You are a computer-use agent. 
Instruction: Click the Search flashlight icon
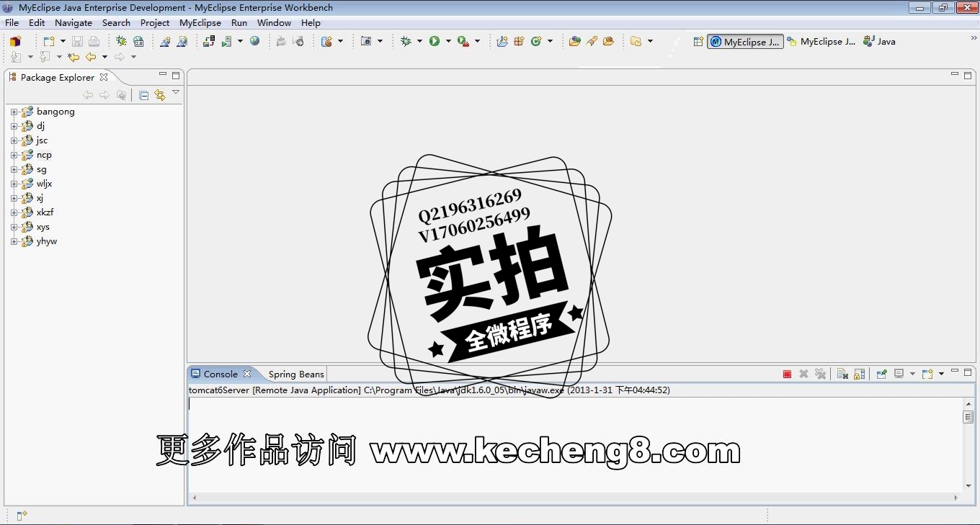tap(592, 42)
